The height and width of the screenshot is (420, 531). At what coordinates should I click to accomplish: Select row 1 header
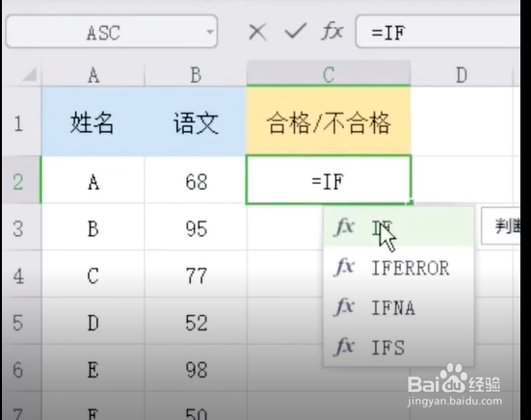pyautogui.click(x=21, y=122)
